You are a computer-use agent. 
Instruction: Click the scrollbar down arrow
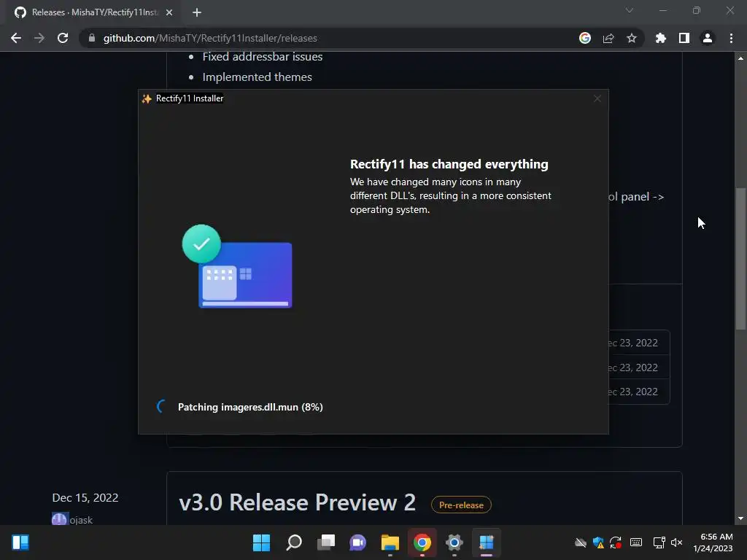click(x=740, y=518)
